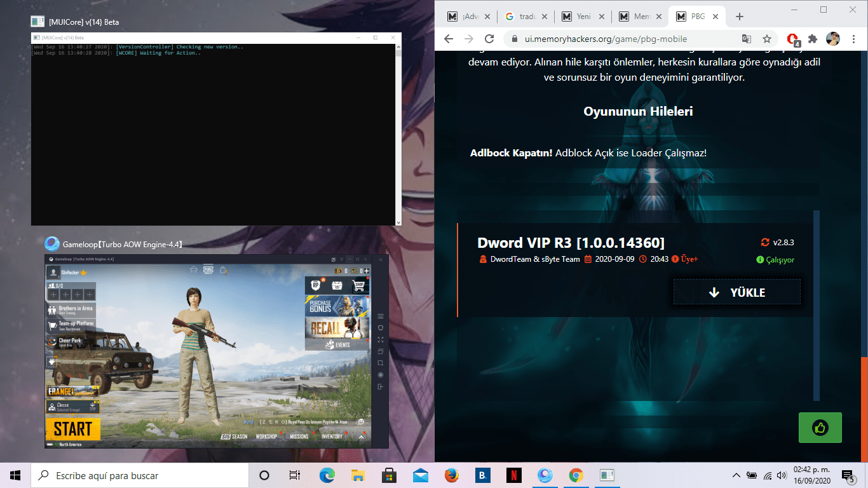Open the Classic mode selection panel

tap(72, 407)
